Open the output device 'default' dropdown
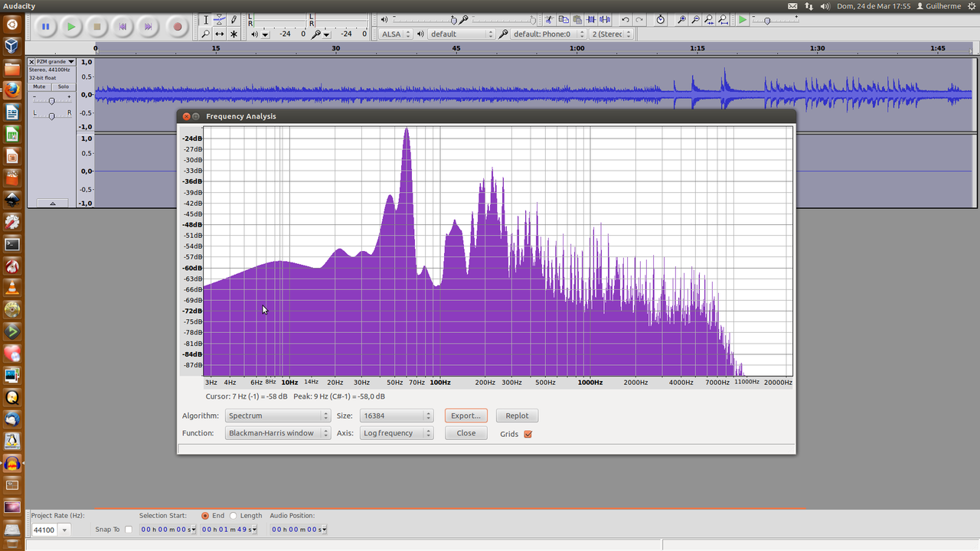 tap(461, 34)
